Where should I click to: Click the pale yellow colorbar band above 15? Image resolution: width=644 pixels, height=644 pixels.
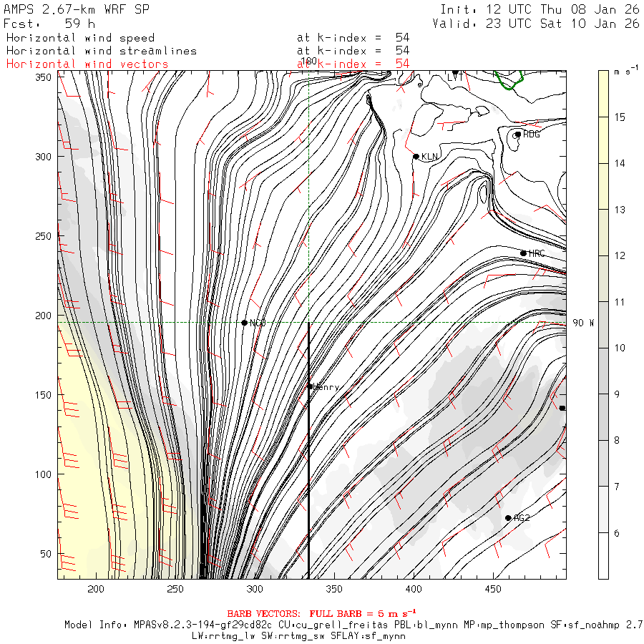point(603,94)
